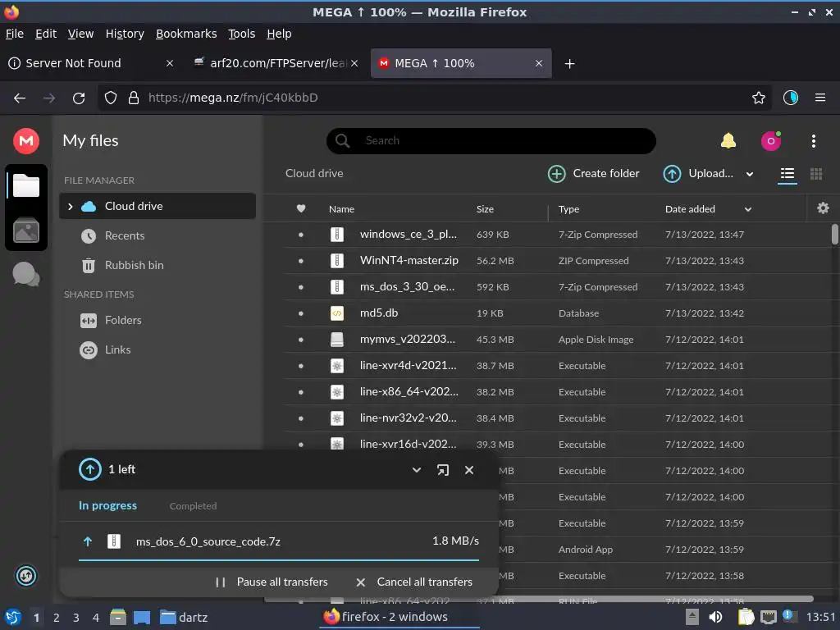This screenshot has width=840, height=630.
Task: Close the MEGA tab
Action: [538, 63]
